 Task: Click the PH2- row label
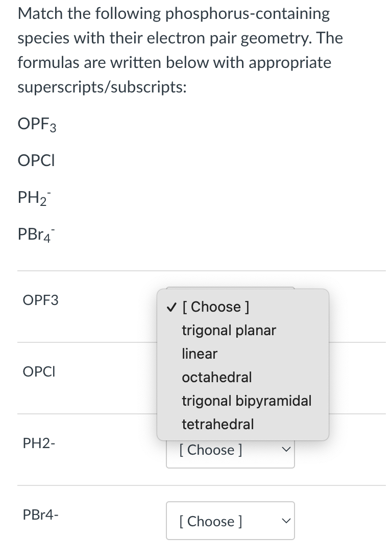39,444
